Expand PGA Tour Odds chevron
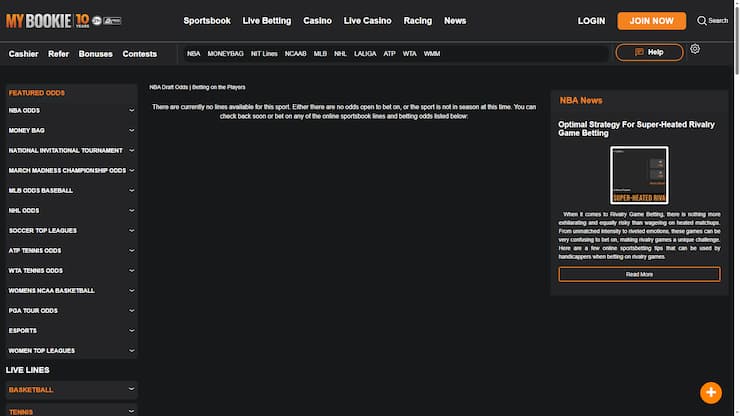 coord(132,311)
